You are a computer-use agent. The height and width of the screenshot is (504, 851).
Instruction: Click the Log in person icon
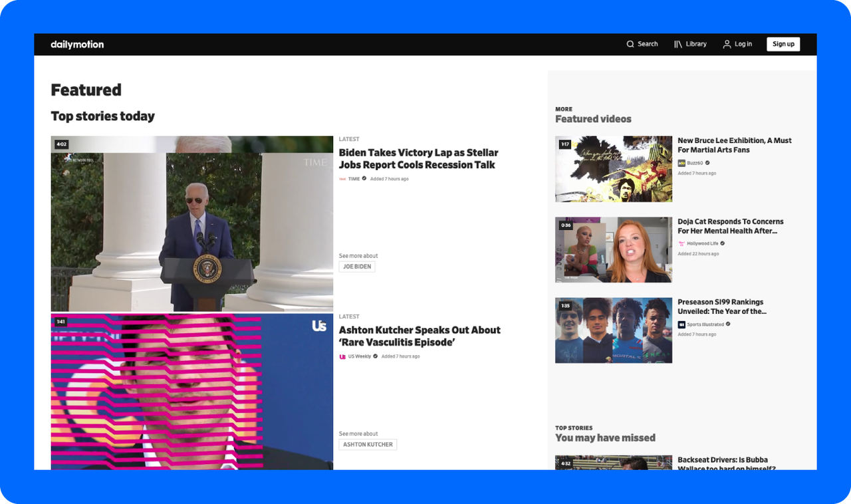pos(727,44)
